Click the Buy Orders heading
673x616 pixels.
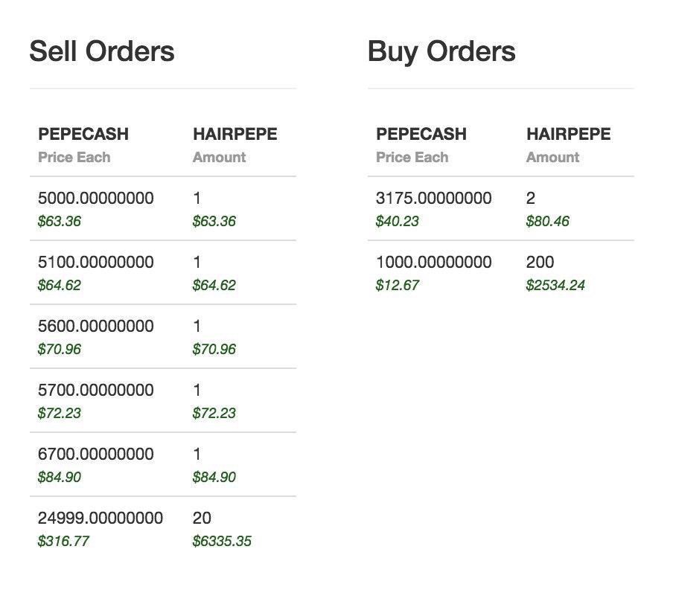(x=441, y=52)
